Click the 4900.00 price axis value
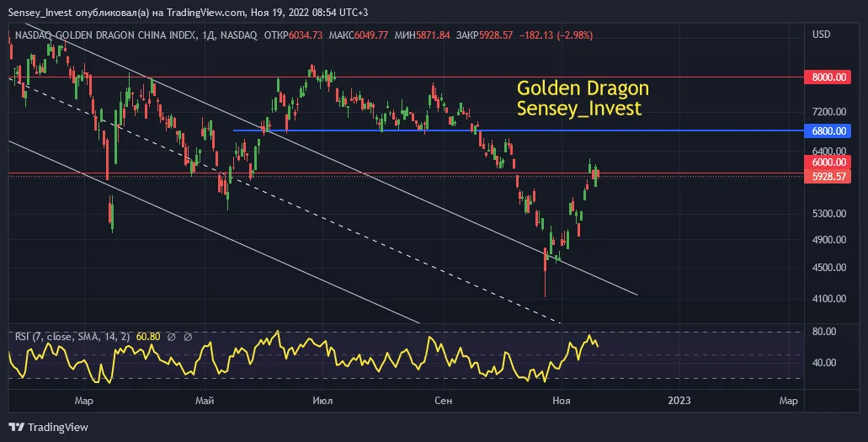868x442 pixels. point(828,240)
